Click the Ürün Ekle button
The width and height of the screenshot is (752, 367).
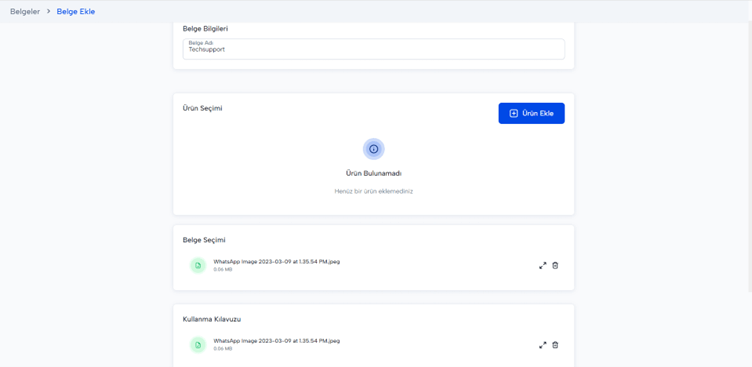531,113
